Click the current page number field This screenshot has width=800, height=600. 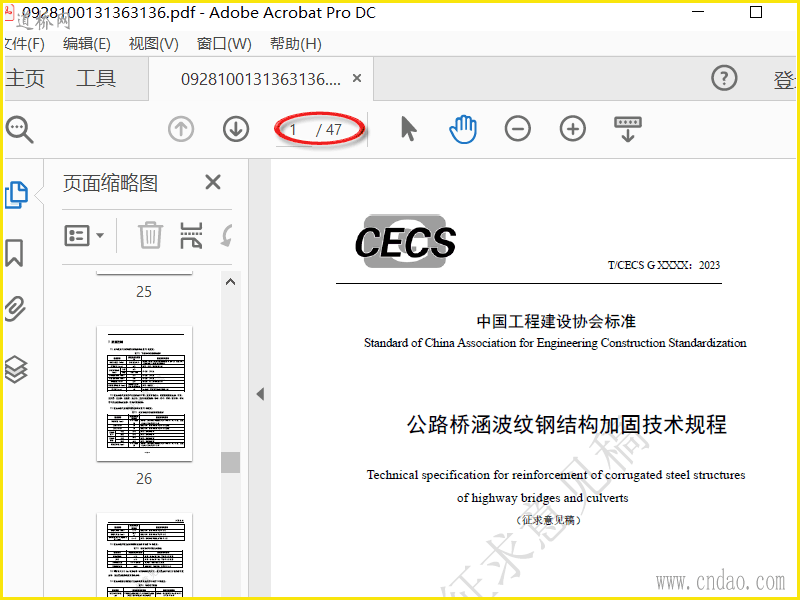tap(293, 130)
